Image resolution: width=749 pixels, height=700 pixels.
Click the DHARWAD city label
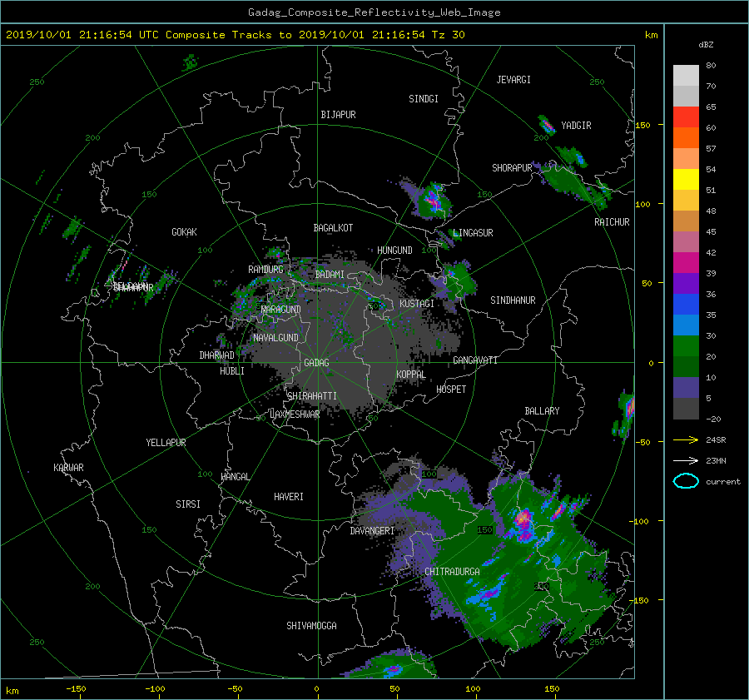click(216, 355)
